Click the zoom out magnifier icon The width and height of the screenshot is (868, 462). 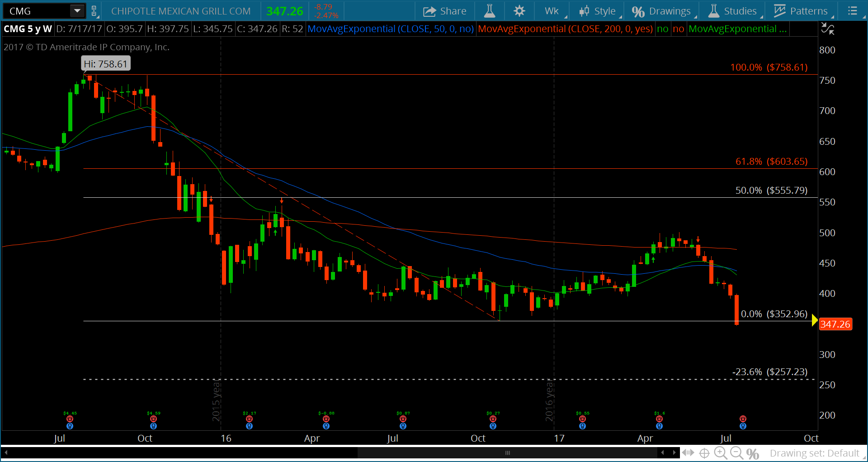[737, 453]
